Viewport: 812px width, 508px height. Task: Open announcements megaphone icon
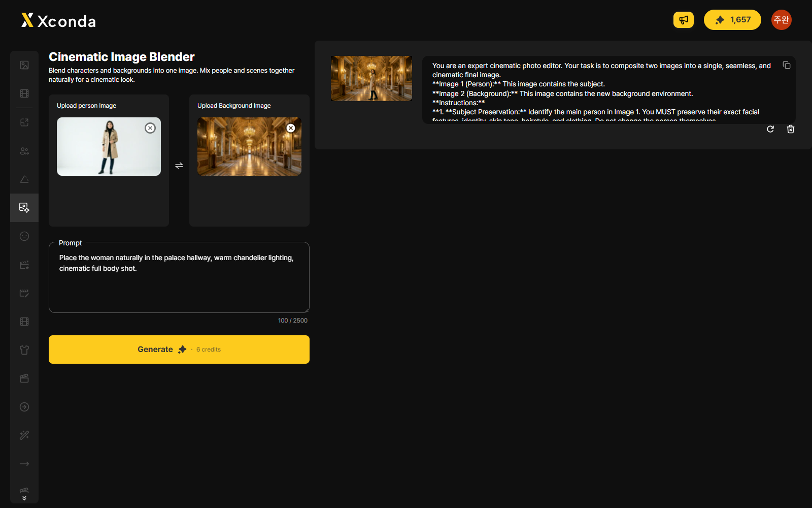pos(684,20)
